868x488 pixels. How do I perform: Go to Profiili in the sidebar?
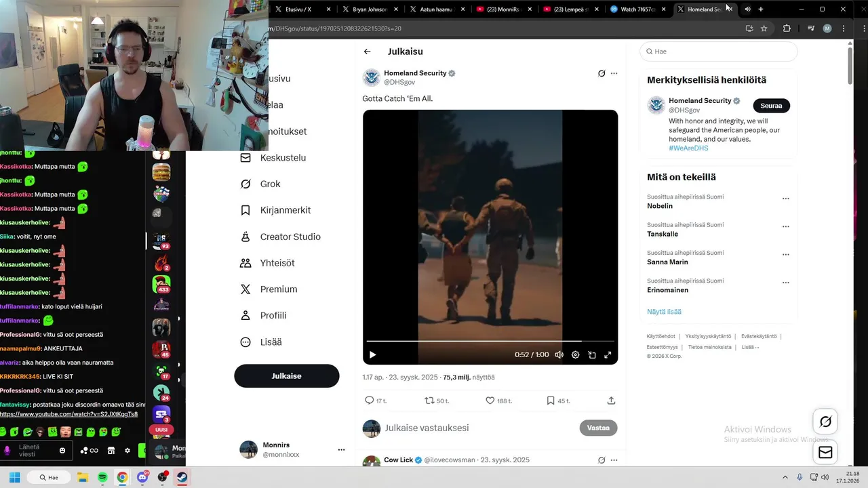pos(263,316)
